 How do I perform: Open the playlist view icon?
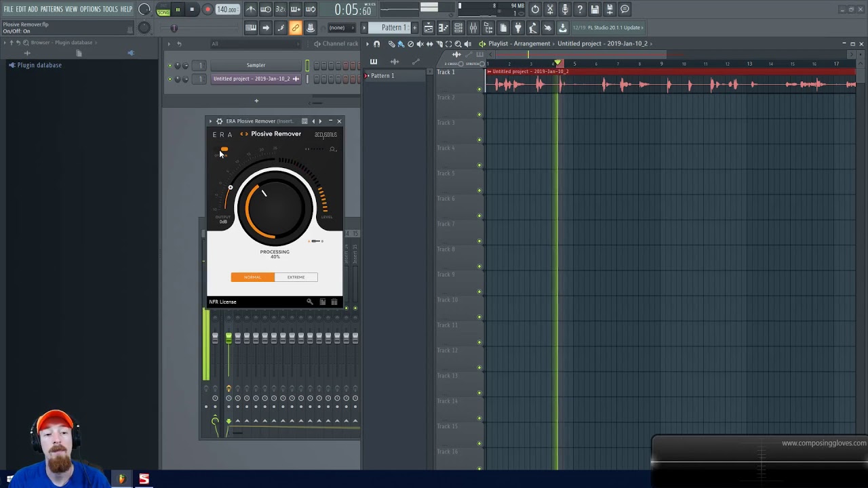[429, 28]
